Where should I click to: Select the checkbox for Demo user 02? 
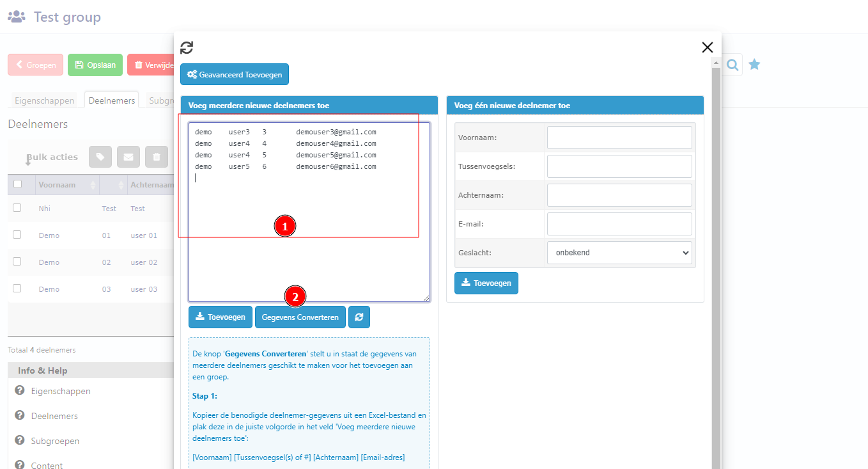pyautogui.click(x=17, y=262)
